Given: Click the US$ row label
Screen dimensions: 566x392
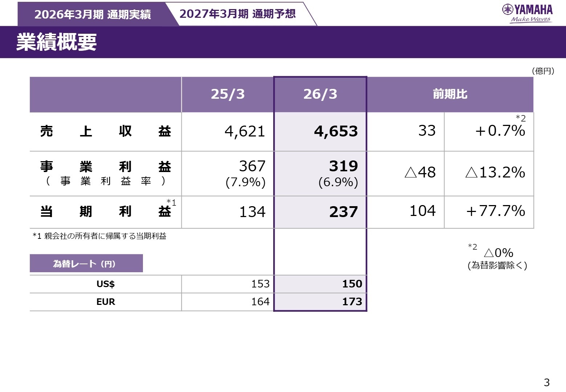Looking at the screenshot, I should [106, 284].
